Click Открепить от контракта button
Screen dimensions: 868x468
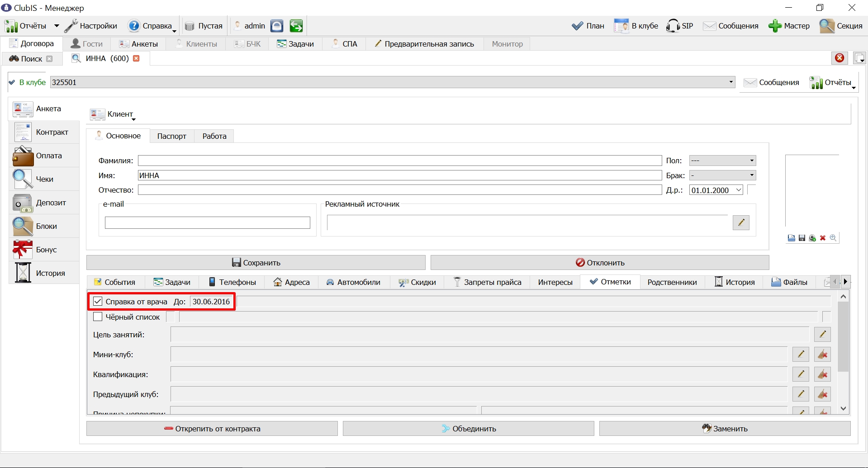click(x=212, y=429)
